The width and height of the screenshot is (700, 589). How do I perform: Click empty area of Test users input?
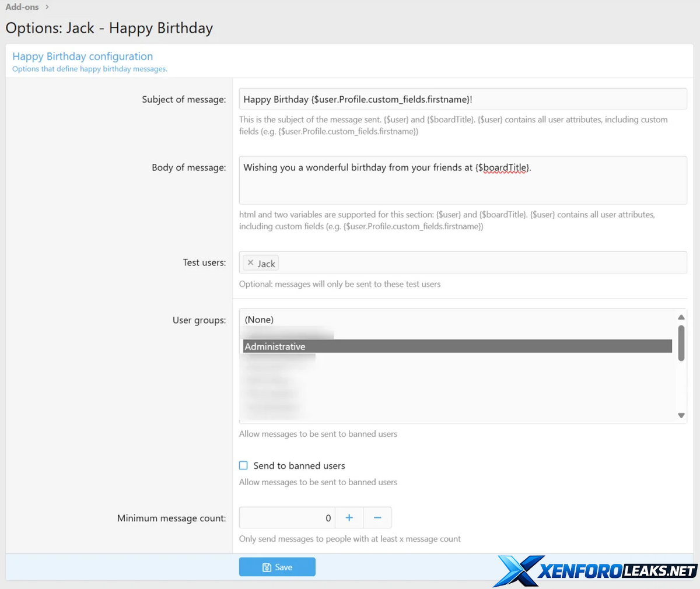point(478,263)
